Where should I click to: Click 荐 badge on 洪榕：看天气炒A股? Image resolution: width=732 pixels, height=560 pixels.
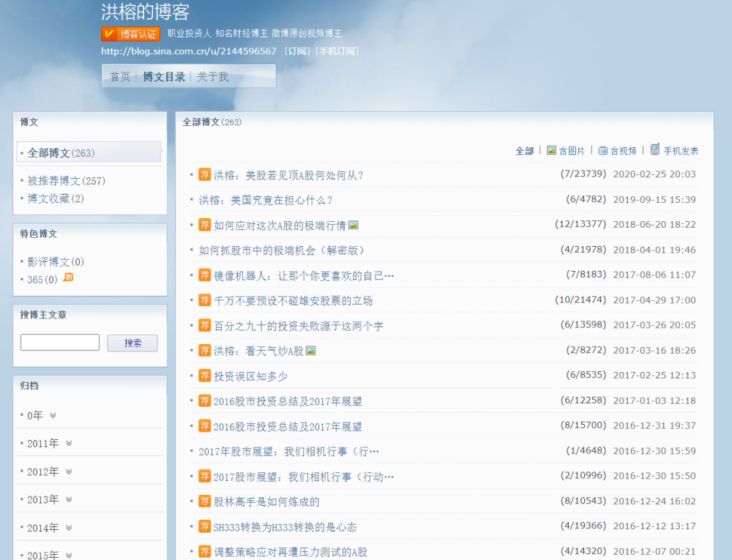(x=204, y=351)
